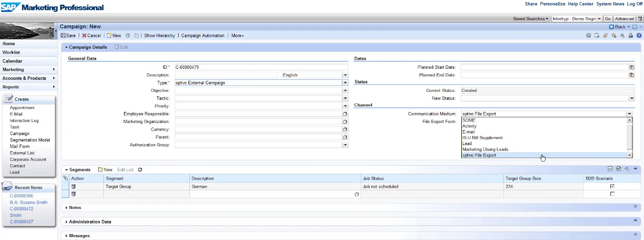Open recent item C-00000472

[x=22, y=208]
